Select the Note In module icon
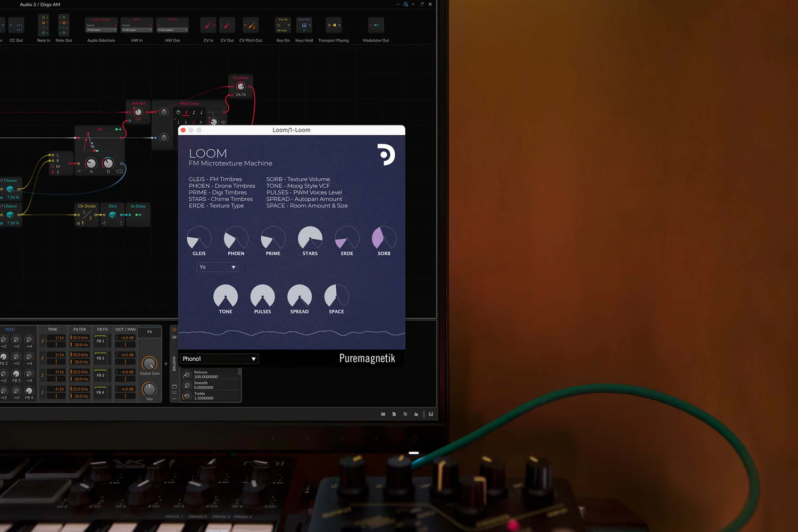 pos(44,25)
